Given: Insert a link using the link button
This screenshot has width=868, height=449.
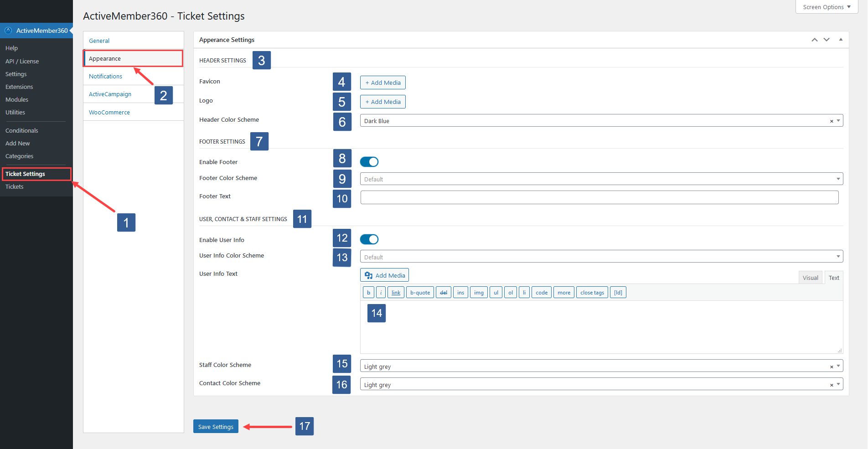Looking at the screenshot, I should pyautogui.click(x=395, y=292).
